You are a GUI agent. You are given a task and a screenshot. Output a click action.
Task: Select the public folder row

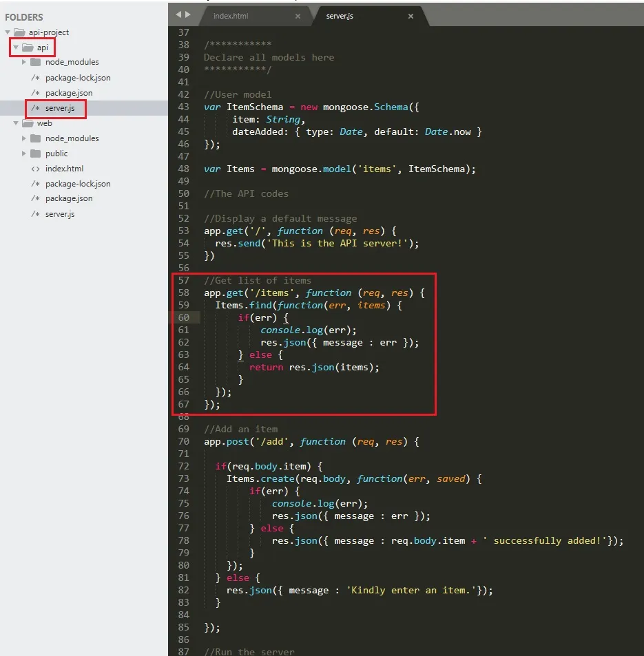pos(84,154)
